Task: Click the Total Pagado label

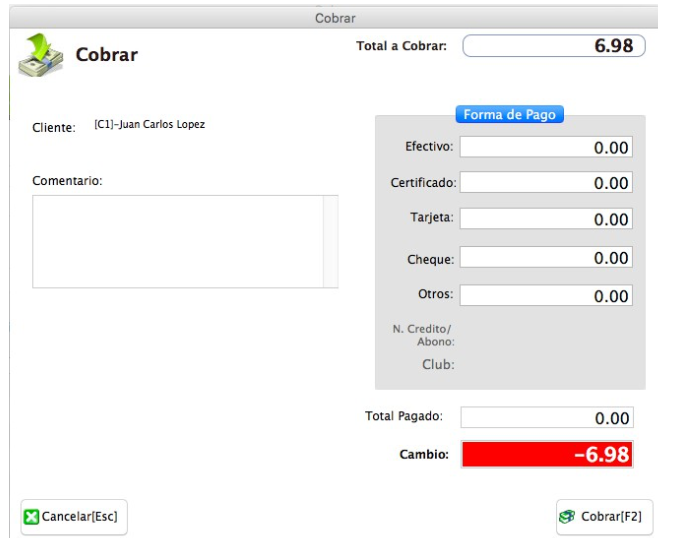Action: 404,416
